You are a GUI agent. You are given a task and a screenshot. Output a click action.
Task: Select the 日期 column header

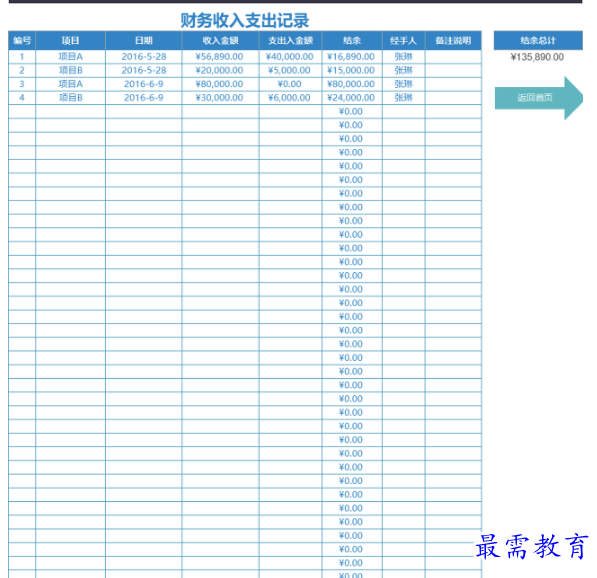tap(144, 41)
